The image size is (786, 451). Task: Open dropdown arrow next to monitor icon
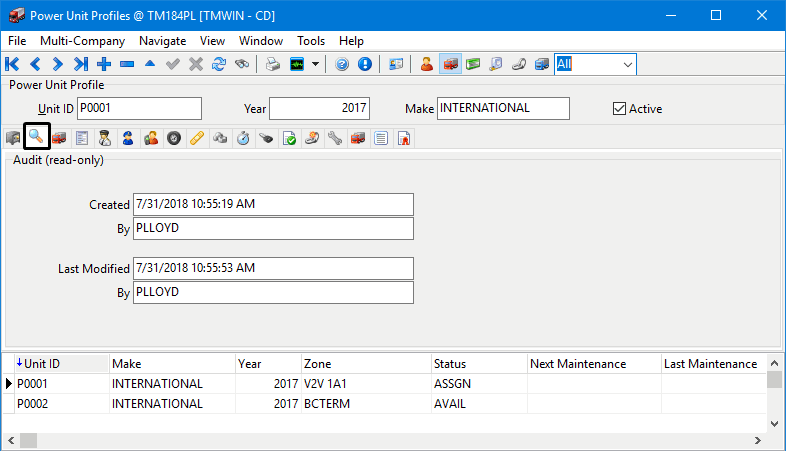(315, 64)
